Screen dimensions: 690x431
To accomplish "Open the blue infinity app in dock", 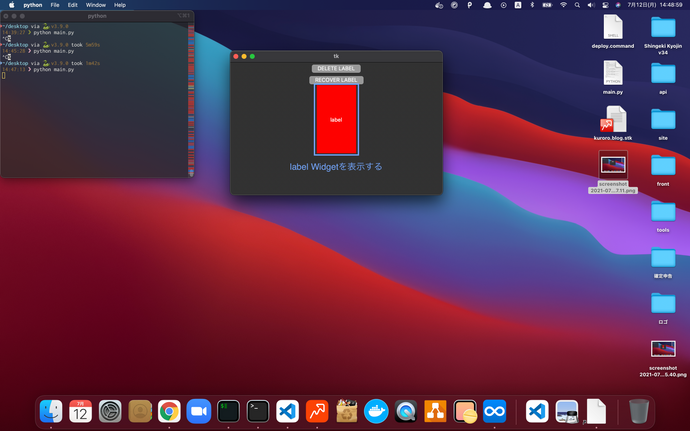I will (x=494, y=411).
